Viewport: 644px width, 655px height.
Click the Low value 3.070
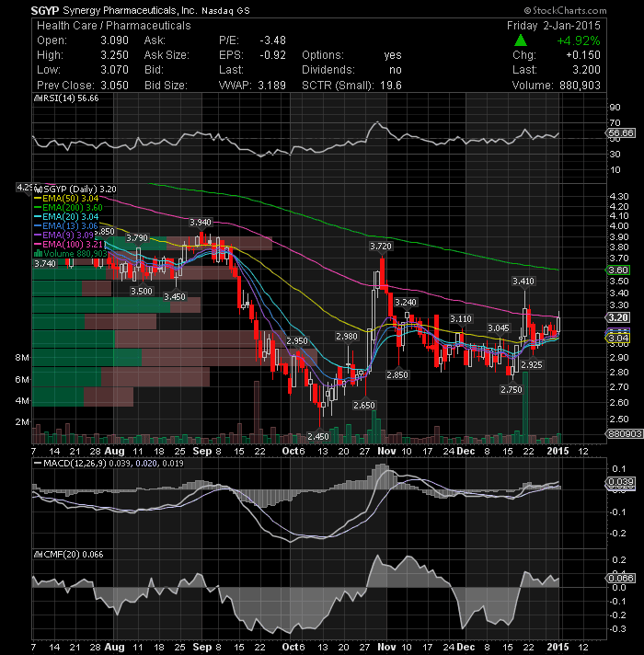[114, 70]
